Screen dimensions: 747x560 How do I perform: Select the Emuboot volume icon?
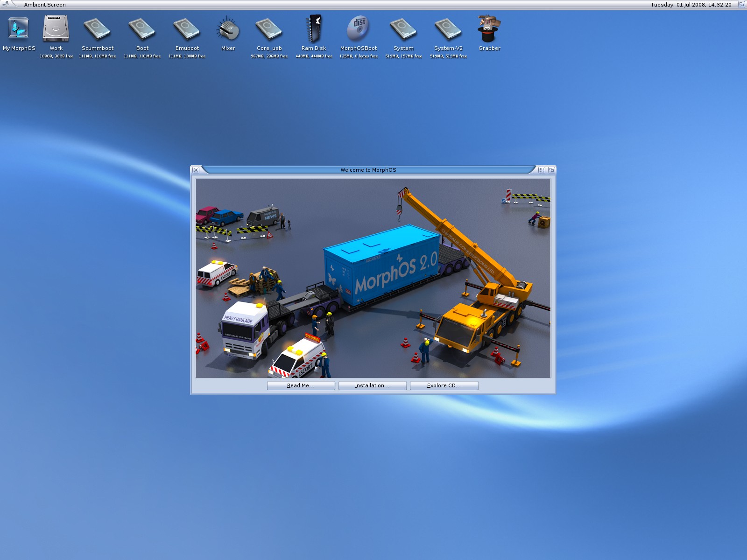pyautogui.click(x=187, y=28)
